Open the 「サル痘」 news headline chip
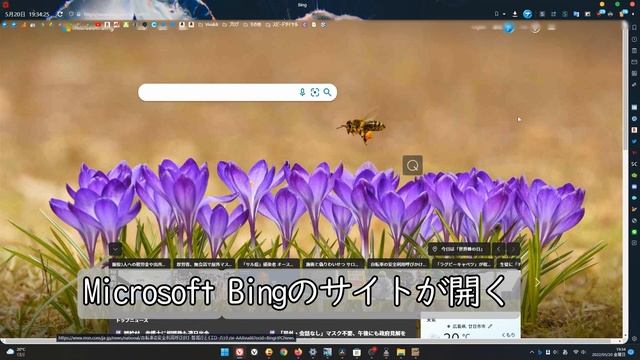Screen dimensions: 640x360 (269, 264)
